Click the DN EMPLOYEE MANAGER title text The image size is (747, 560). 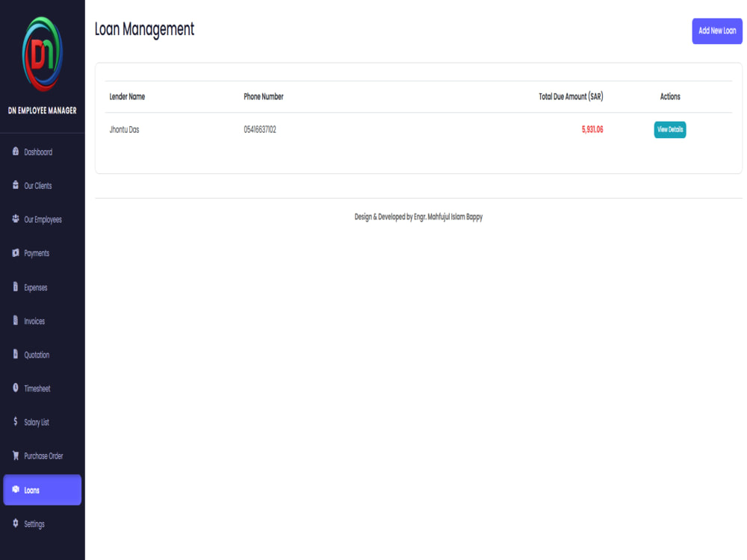[x=42, y=111]
